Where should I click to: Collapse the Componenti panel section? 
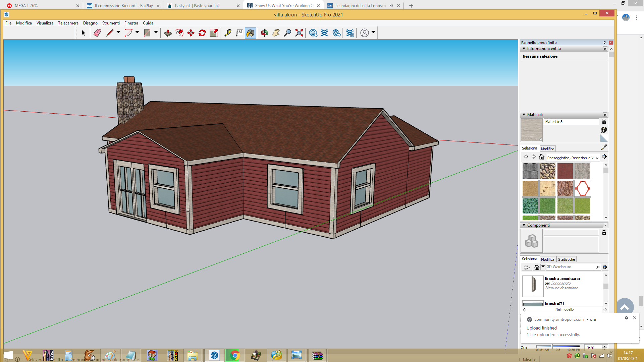524,225
